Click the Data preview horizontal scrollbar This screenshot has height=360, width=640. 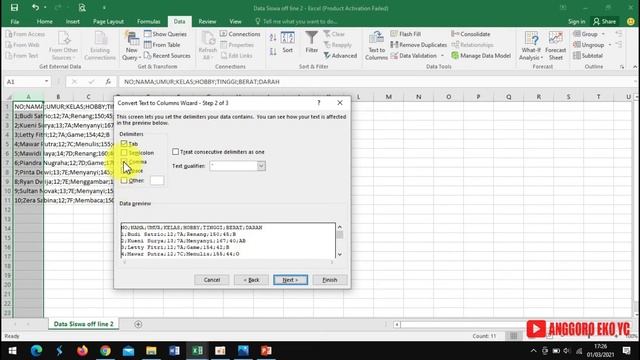click(x=228, y=262)
